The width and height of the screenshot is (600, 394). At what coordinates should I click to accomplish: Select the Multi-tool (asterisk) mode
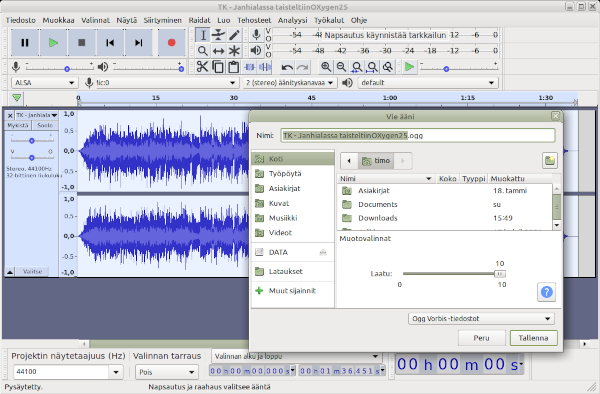(234, 50)
